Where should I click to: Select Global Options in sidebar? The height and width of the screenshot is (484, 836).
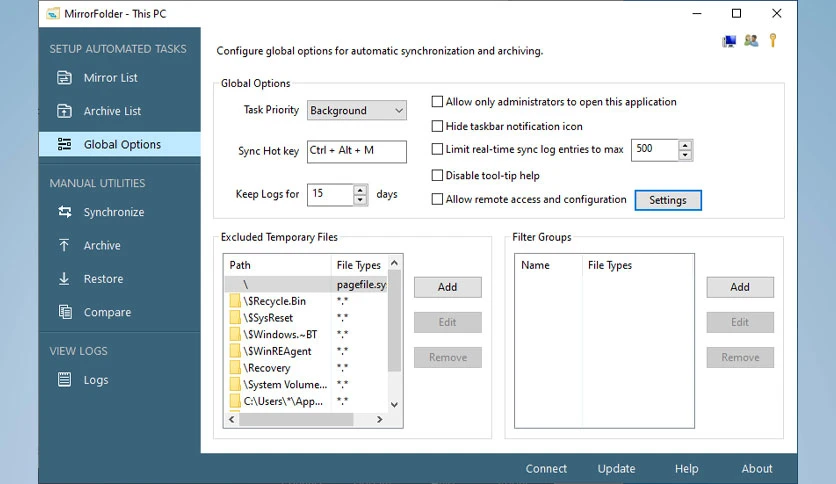[119, 144]
